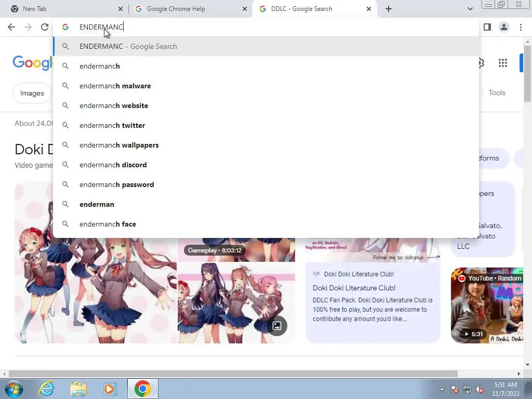Click the vertical scrollbar down arrow
This screenshot has width=532, height=399.
pos(527,365)
